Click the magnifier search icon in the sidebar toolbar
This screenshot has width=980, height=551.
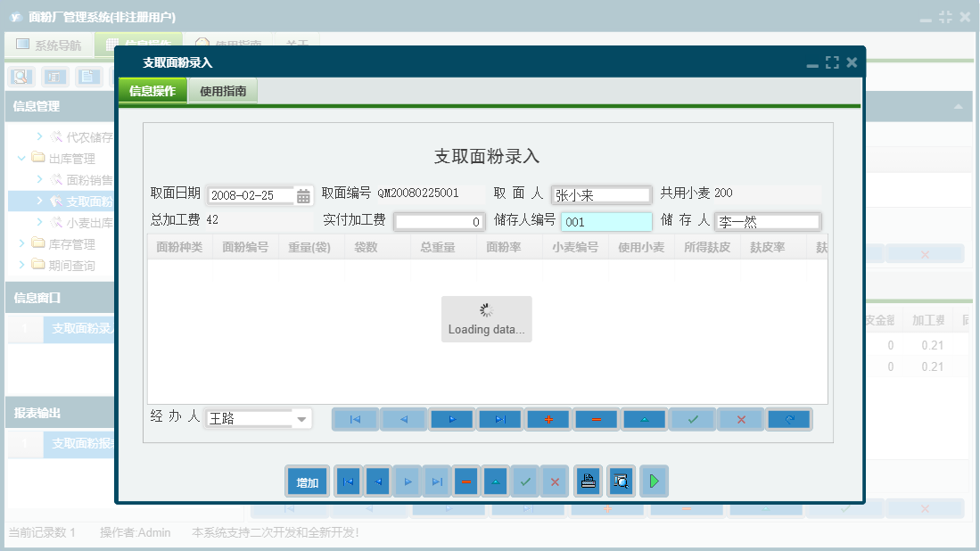20,77
